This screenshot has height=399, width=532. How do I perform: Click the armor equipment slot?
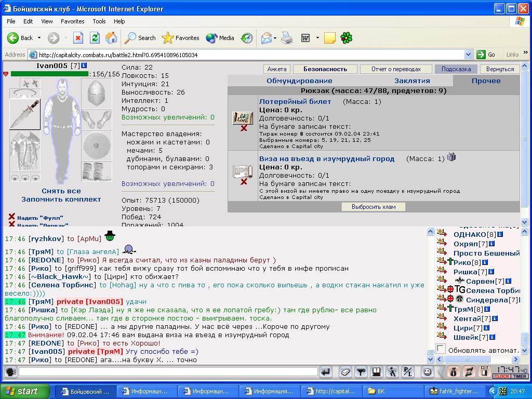25,151
